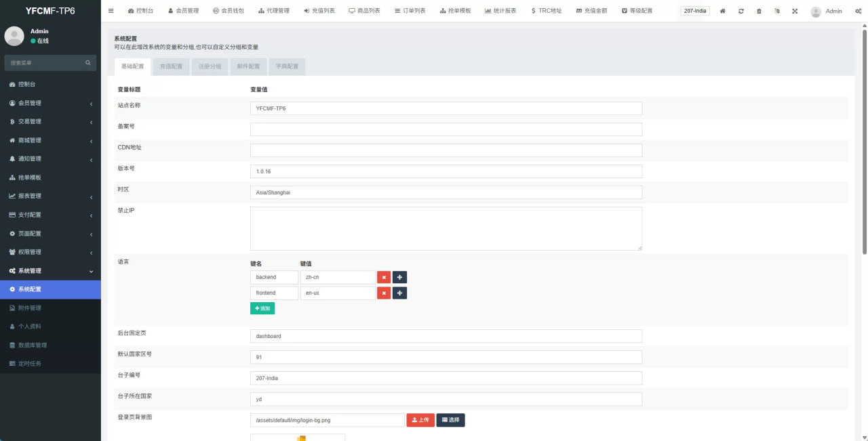The image size is (868, 441).
Task: Switch to the 充值配置 tab
Action: click(171, 66)
